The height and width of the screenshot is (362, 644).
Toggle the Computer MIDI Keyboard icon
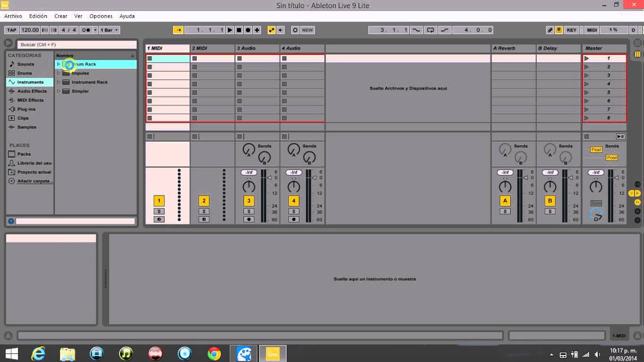point(559,30)
